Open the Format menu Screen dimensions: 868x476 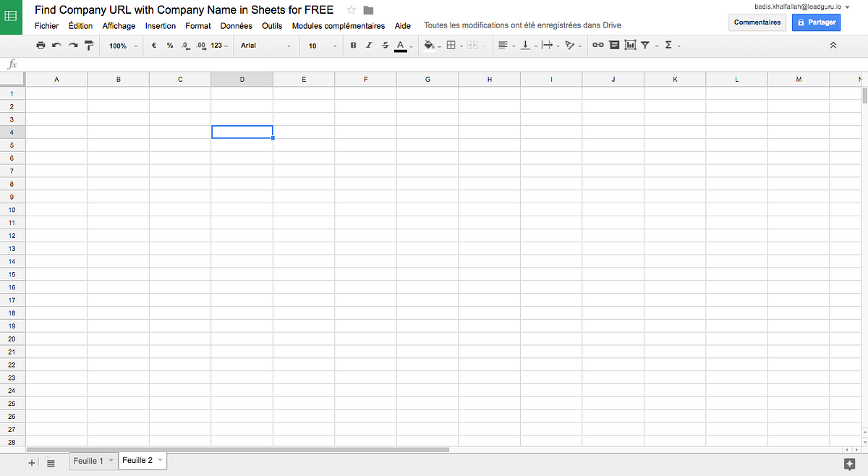point(198,26)
